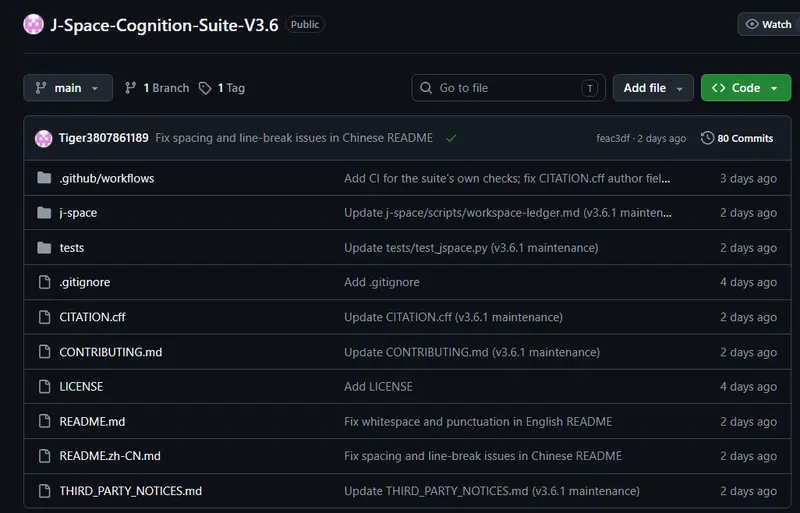Click the file icon for THIRD_PARTY_NOTICES.md
This screenshot has width=800, height=513.
click(45, 491)
